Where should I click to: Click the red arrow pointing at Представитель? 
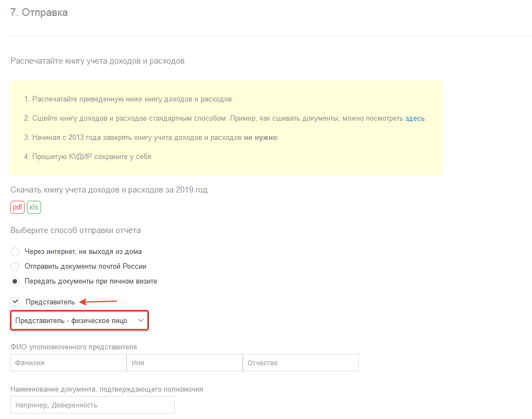pyautogui.click(x=99, y=301)
